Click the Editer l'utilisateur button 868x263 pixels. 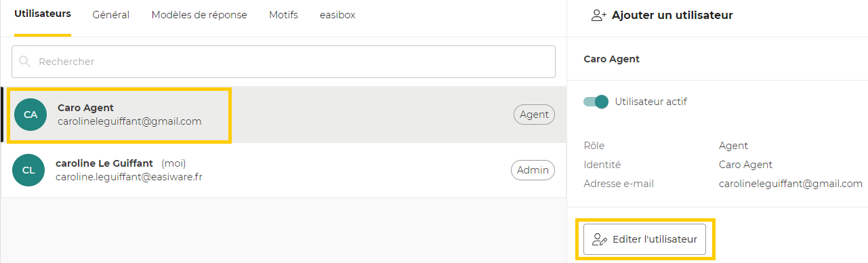644,239
